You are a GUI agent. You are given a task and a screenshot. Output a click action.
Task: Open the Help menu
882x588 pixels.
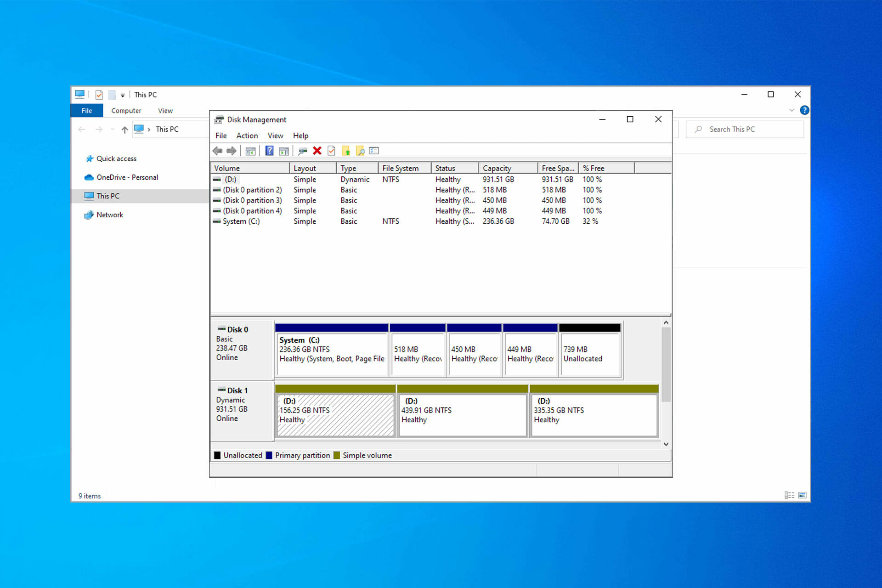(x=301, y=136)
